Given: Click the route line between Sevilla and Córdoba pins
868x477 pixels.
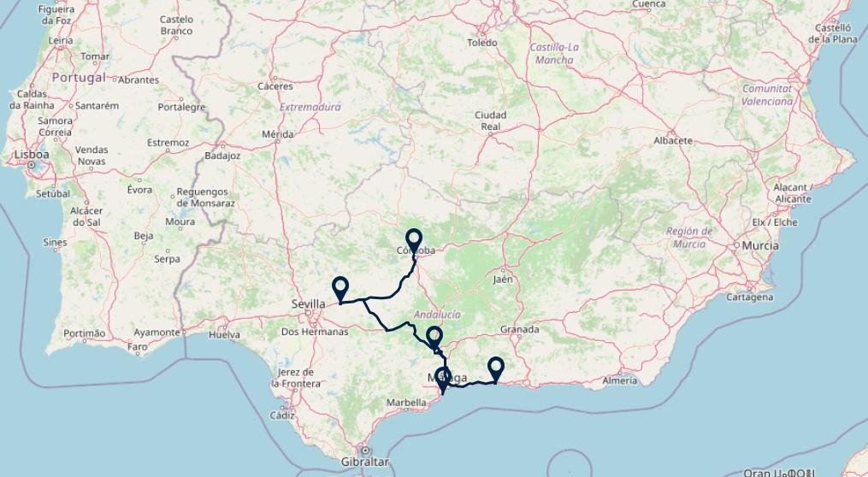Looking at the screenshot, I should tap(387, 297).
